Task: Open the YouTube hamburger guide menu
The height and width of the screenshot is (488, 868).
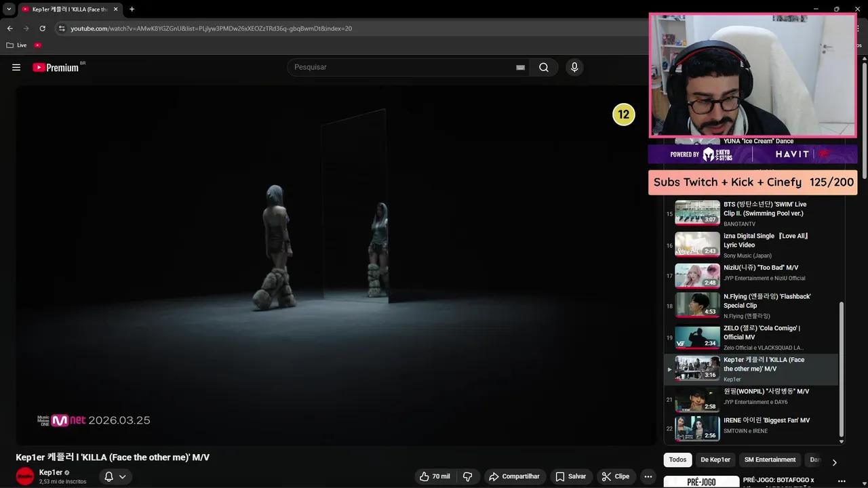Action: pos(16,67)
